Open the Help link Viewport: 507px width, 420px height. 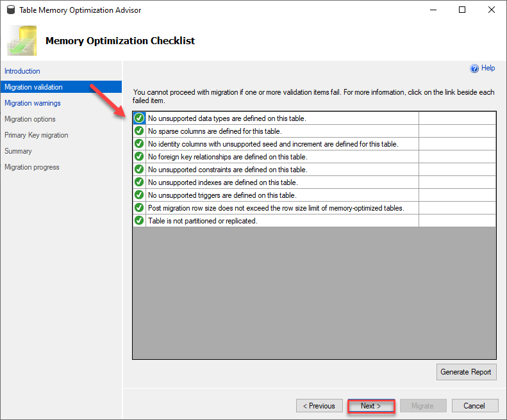pyautogui.click(x=488, y=68)
